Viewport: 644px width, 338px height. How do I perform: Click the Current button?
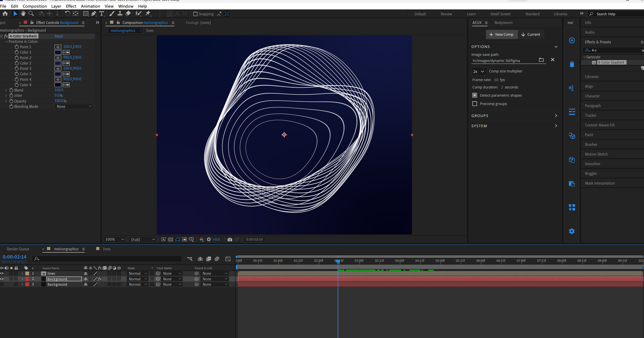point(531,34)
